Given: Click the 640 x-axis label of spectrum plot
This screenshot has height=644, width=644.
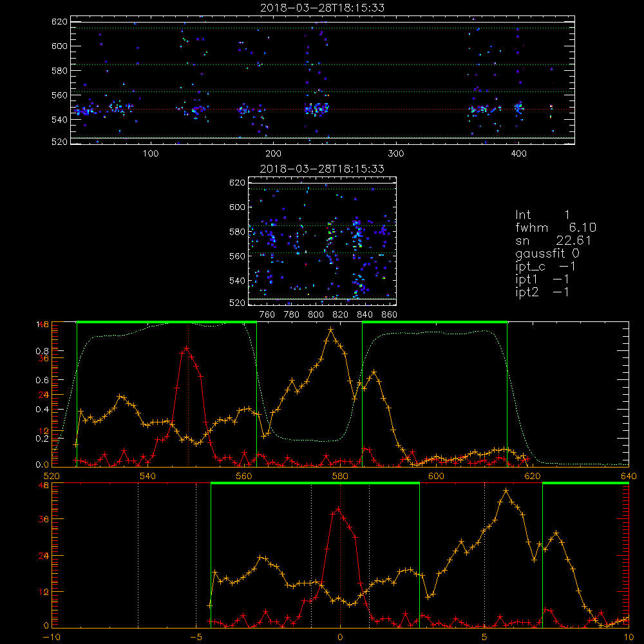Looking at the screenshot, I should [x=629, y=476].
